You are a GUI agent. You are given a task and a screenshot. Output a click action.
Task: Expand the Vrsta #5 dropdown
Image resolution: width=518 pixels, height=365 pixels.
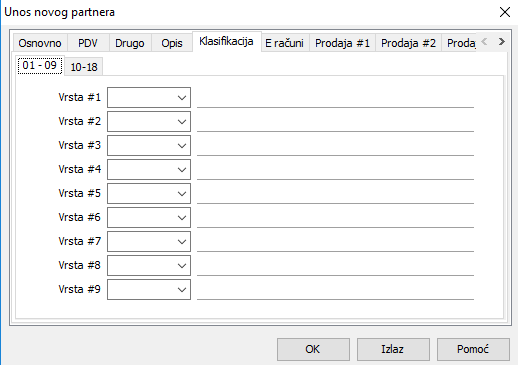149,193
